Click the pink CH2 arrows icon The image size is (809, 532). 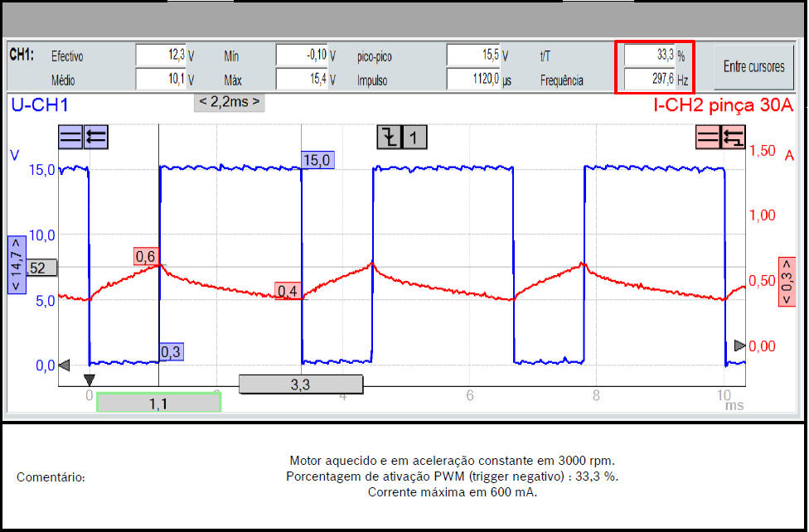point(733,137)
